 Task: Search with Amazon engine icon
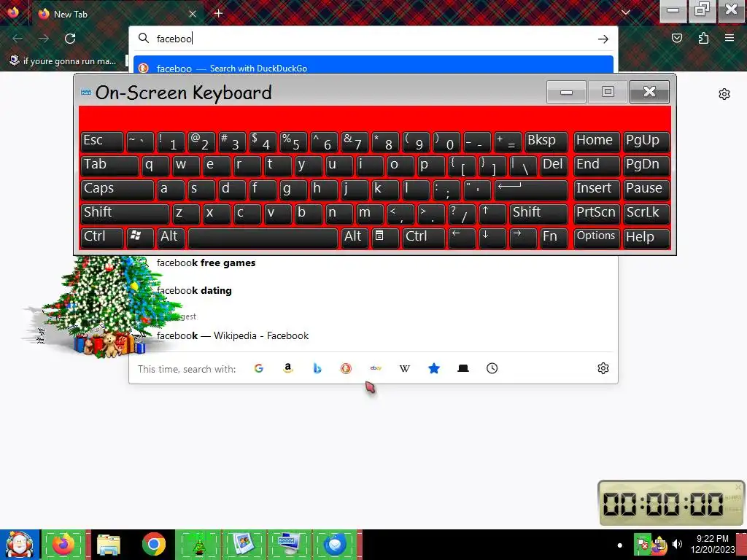287,368
